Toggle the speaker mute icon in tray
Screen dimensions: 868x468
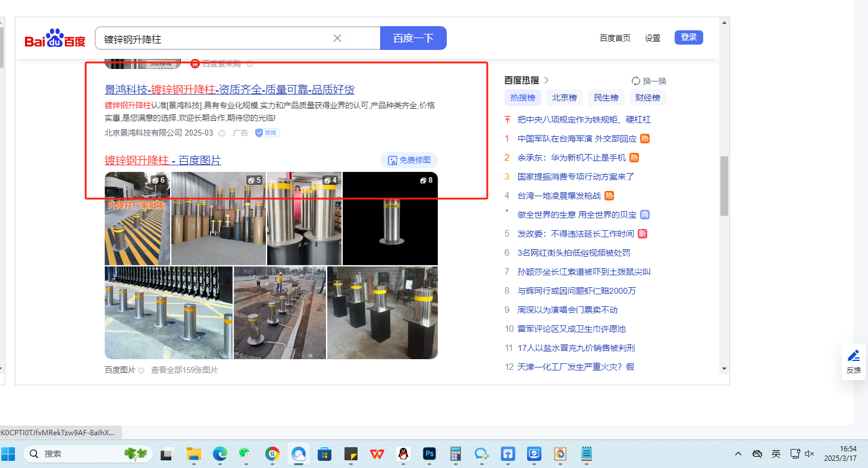click(x=809, y=454)
